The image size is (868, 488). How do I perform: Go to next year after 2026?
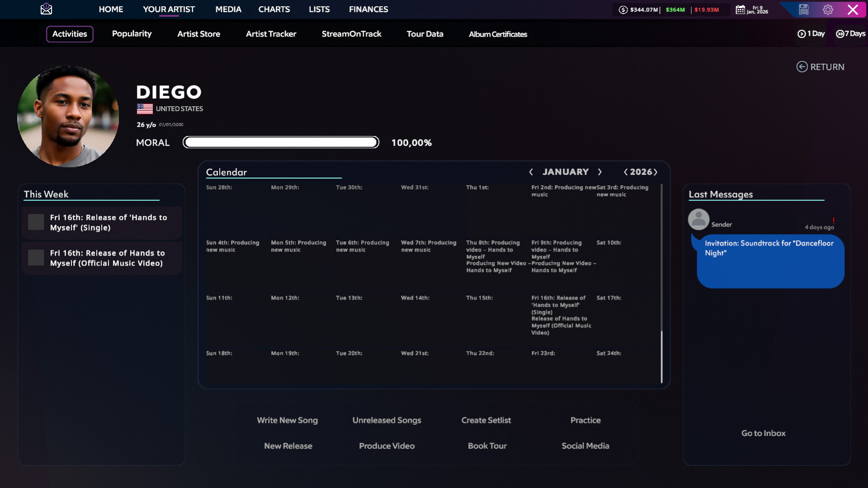coord(656,172)
